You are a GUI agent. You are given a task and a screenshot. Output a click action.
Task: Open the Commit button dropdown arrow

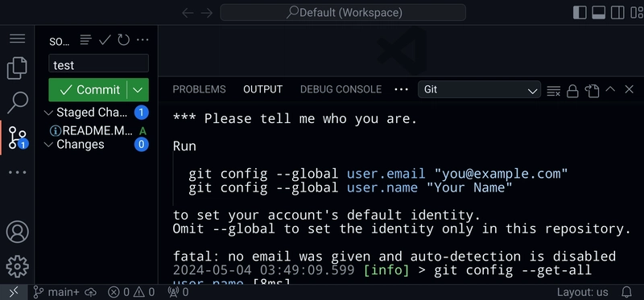[x=138, y=90]
